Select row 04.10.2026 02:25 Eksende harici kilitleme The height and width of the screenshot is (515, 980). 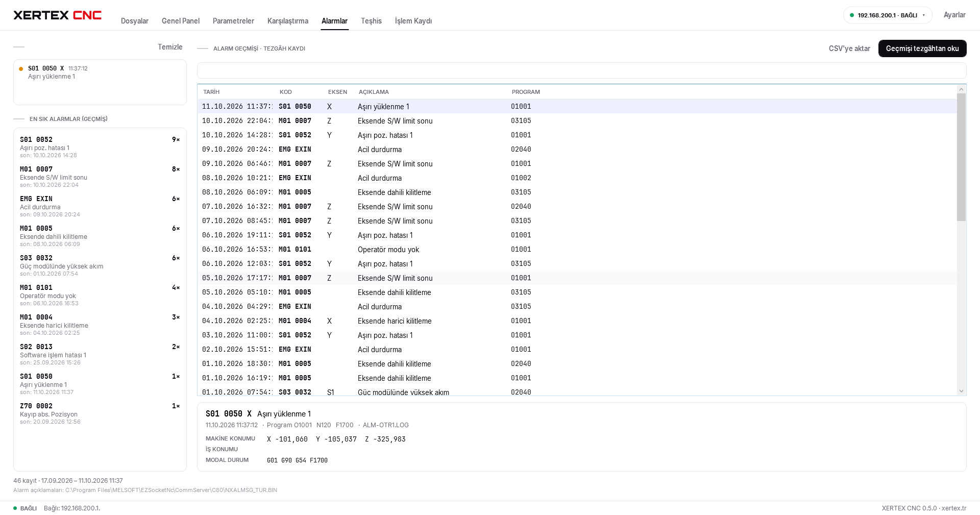click(x=577, y=321)
